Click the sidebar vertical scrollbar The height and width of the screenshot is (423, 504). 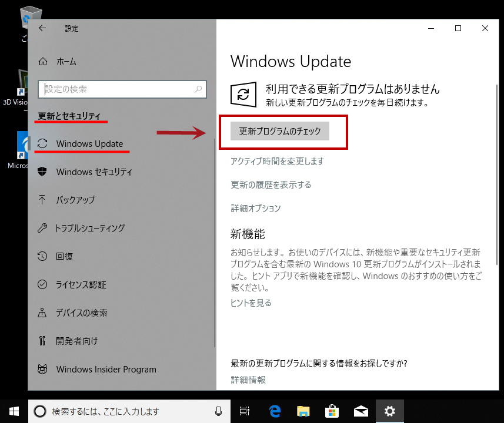(215, 243)
